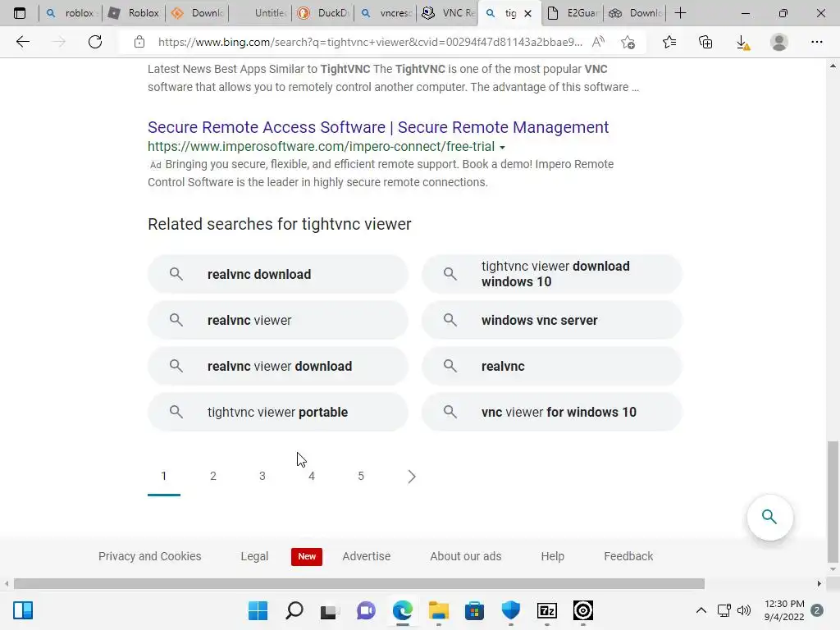
Task: Search related tightvnc viewer portable
Action: pos(278,412)
